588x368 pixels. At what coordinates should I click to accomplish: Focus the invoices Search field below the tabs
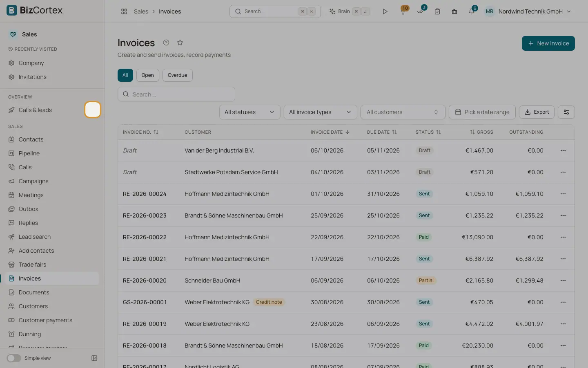[176, 94]
